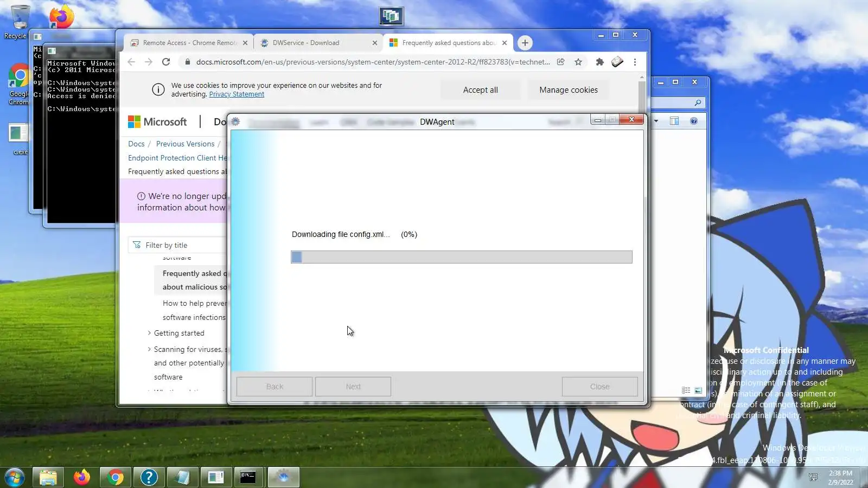Viewport: 868px width, 488px height.
Task: Select the Frequently asked questions tab
Action: coord(448,43)
